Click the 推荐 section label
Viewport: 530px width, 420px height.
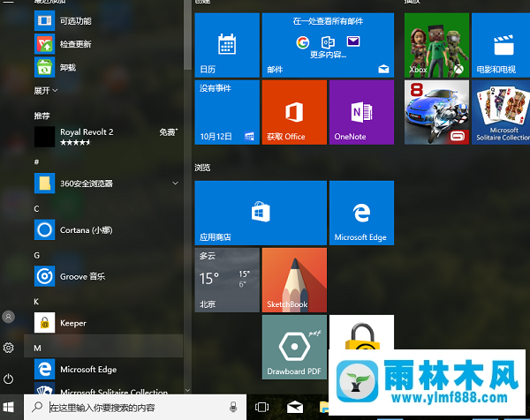coord(42,116)
